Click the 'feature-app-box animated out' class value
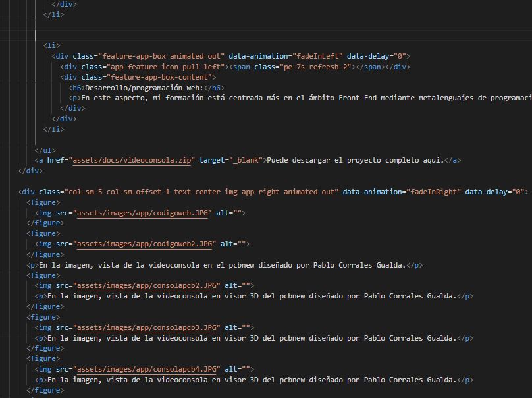This screenshot has height=398, width=532. tap(161, 57)
